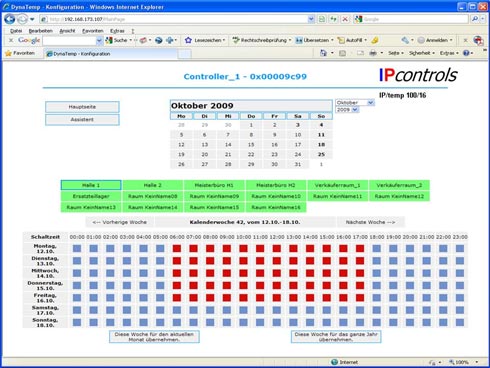Click the RSS feeds icon in command bar
The height and width of the screenshot is (368, 490).
tap(342, 53)
